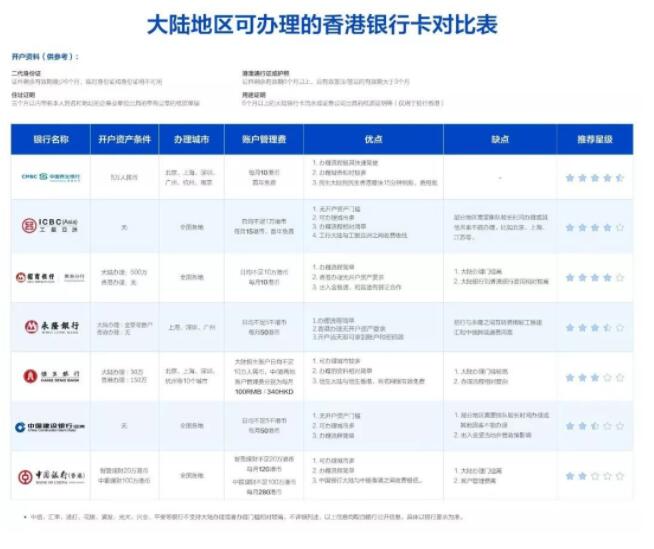Screen dimensions: 654x549
Task: Click the 中国银行(香港) Bank of China logo
Action: [51, 476]
